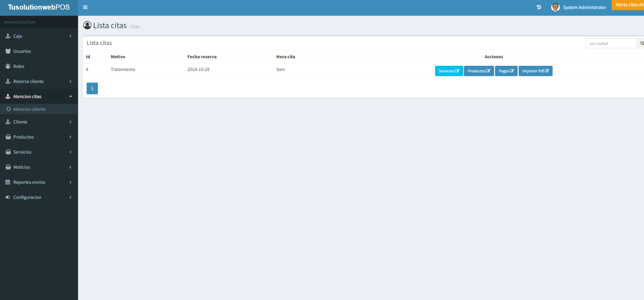Click the Usuarios group icon in sidebar
Screen dimensions: 644x300
[x=8, y=51]
